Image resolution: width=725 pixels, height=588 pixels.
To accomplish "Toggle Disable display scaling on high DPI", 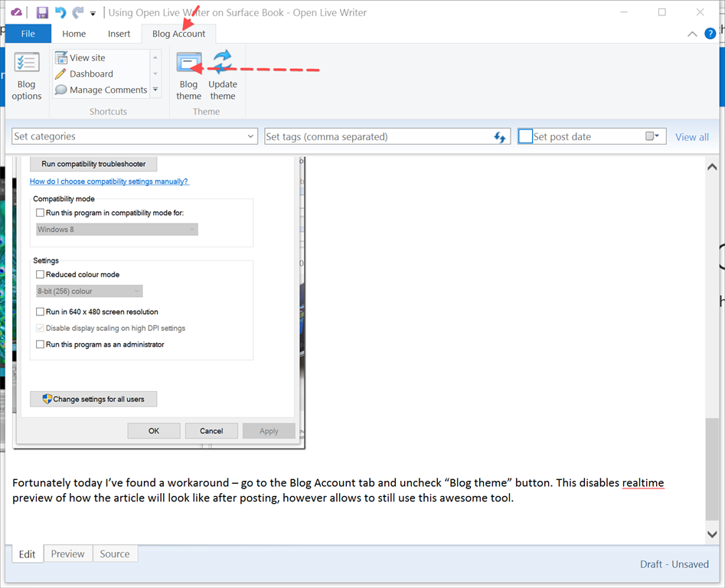I will click(x=41, y=328).
